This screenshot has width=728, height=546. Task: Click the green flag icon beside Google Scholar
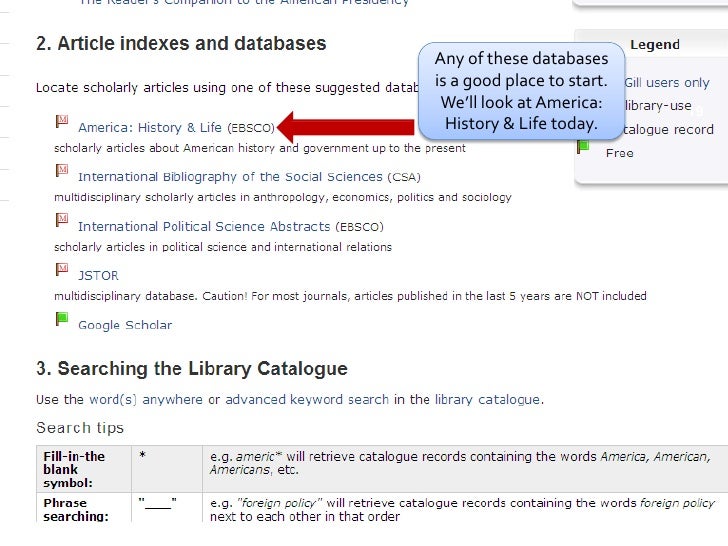pyautogui.click(x=62, y=319)
